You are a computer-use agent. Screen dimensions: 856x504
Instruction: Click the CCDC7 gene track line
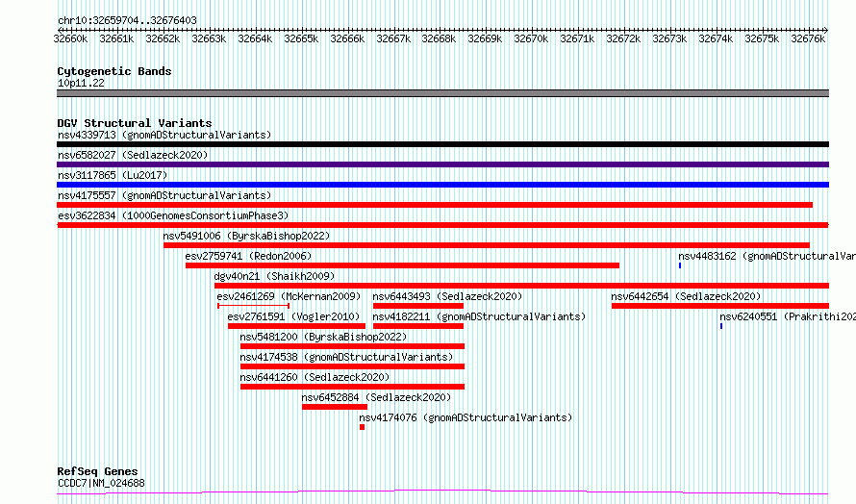pyautogui.click(x=442, y=492)
